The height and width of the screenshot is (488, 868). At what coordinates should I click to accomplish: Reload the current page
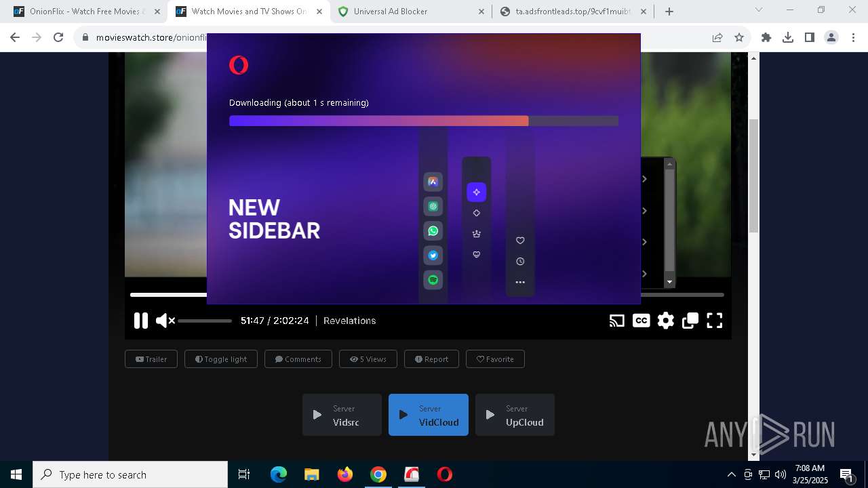click(x=58, y=38)
